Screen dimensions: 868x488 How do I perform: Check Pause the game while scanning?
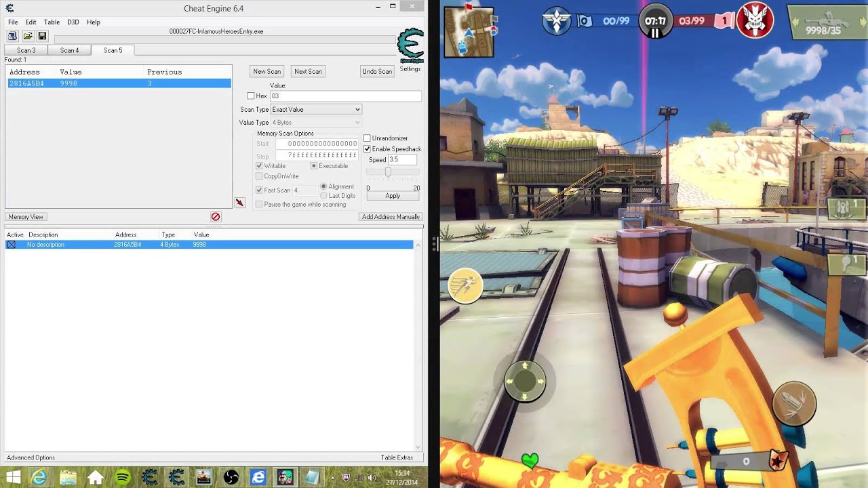pyautogui.click(x=259, y=205)
